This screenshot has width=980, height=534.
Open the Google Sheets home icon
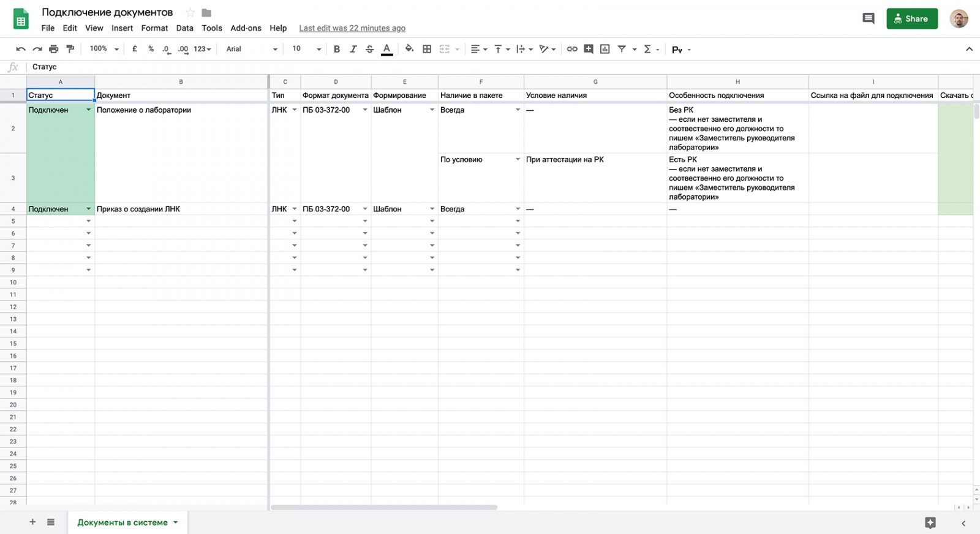pyautogui.click(x=21, y=20)
